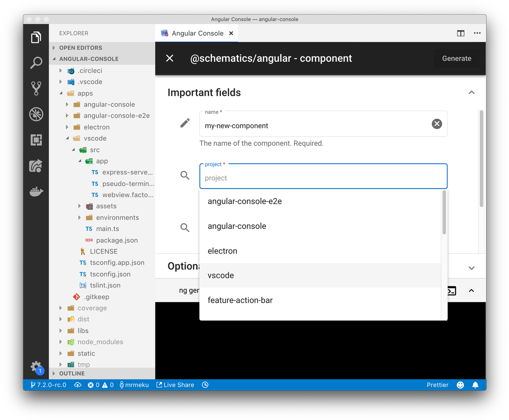Open the Extensions view
This screenshot has width=509, height=420.
click(x=36, y=140)
